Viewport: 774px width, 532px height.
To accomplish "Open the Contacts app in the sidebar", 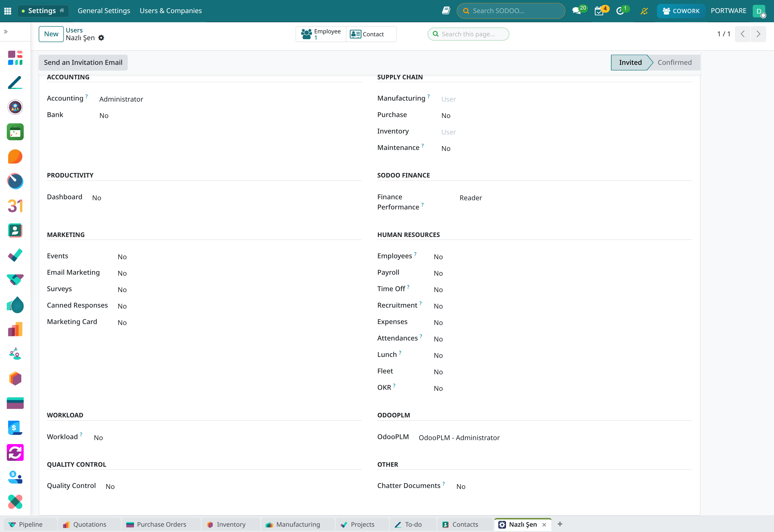I will (15, 230).
